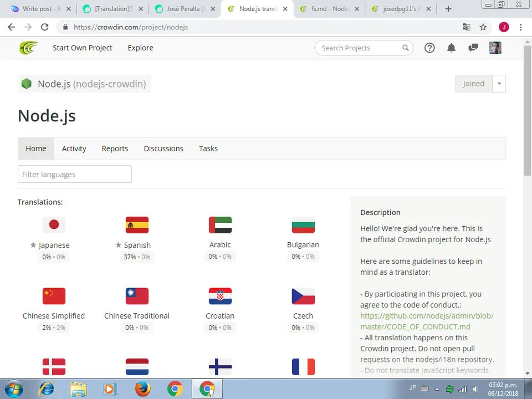Select the Arabic flag icon
This screenshot has height=399, width=532.
(x=220, y=224)
